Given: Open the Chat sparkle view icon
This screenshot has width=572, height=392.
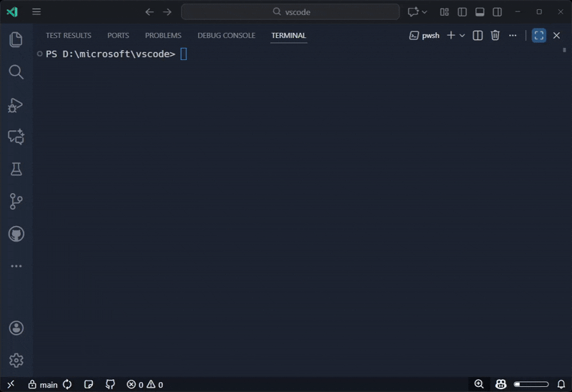Looking at the screenshot, I should (16, 137).
